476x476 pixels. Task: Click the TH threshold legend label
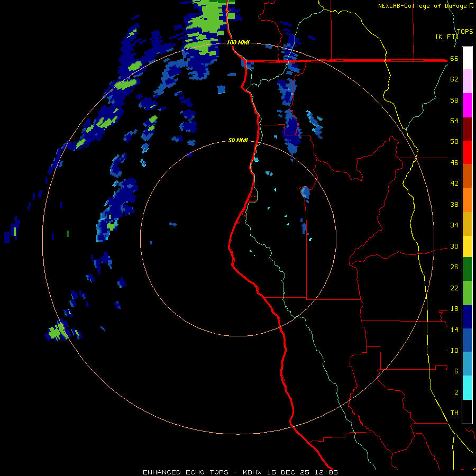454,413
